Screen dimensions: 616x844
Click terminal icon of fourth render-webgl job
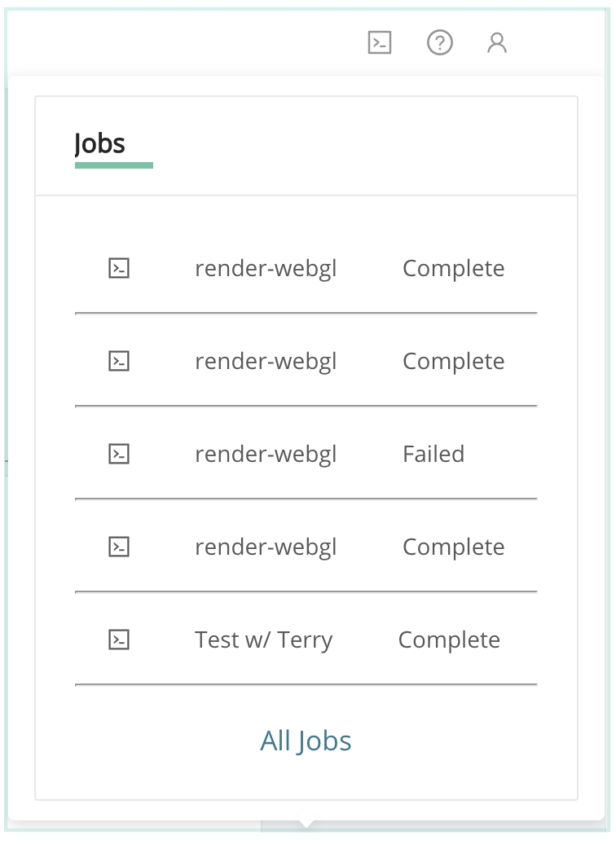pyautogui.click(x=120, y=547)
